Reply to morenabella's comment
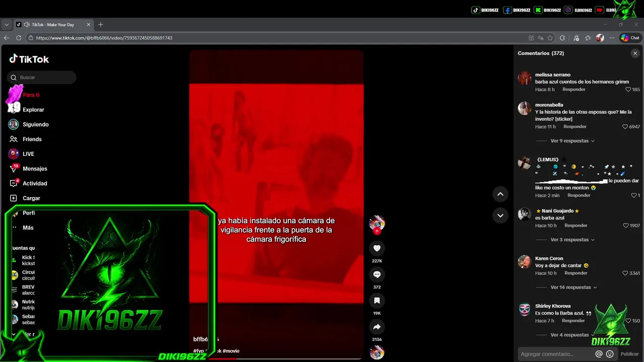644x362 pixels. [x=575, y=127]
